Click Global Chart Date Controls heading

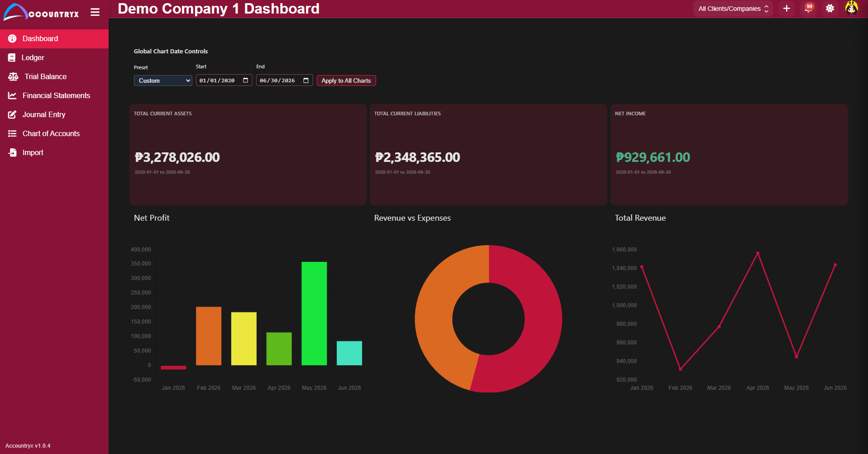(171, 51)
